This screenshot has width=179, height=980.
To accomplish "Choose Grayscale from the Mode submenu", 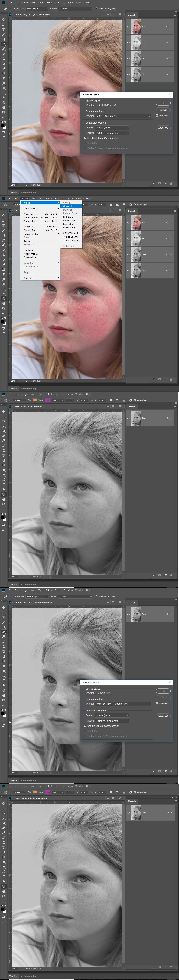I will pyautogui.click(x=71, y=206).
